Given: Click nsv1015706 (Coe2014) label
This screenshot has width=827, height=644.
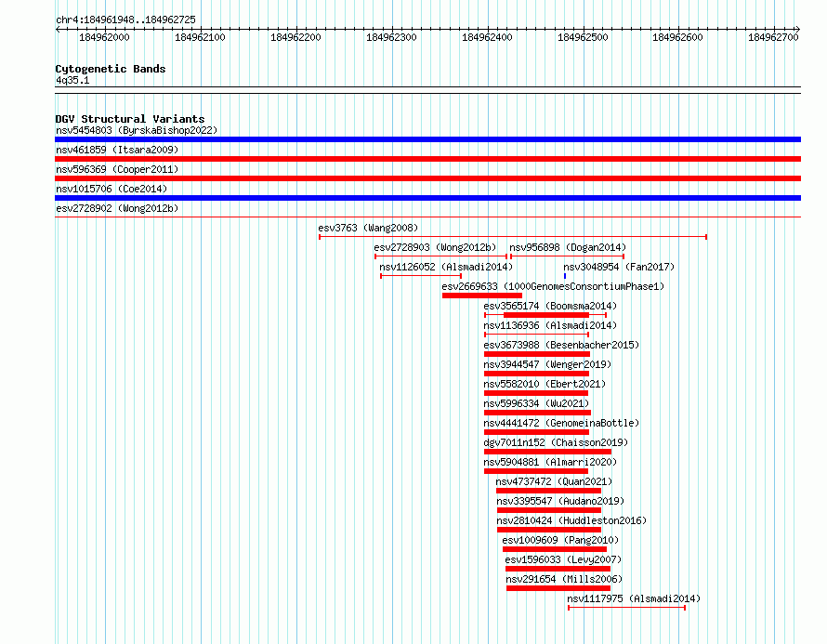Looking at the screenshot, I should [x=112, y=189].
